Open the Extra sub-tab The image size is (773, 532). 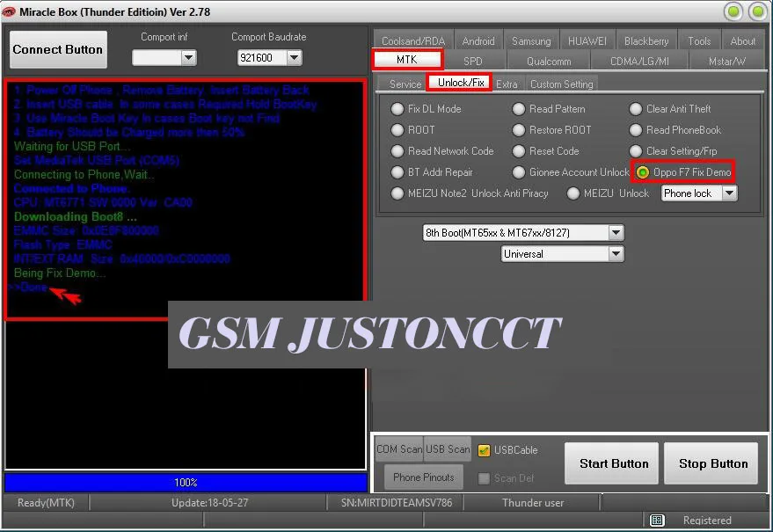(507, 84)
